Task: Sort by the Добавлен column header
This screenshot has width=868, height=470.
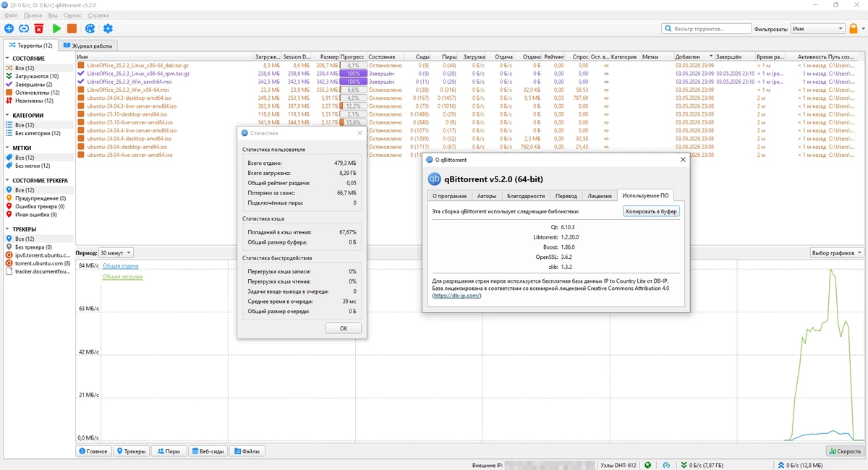Action: click(x=694, y=56)
